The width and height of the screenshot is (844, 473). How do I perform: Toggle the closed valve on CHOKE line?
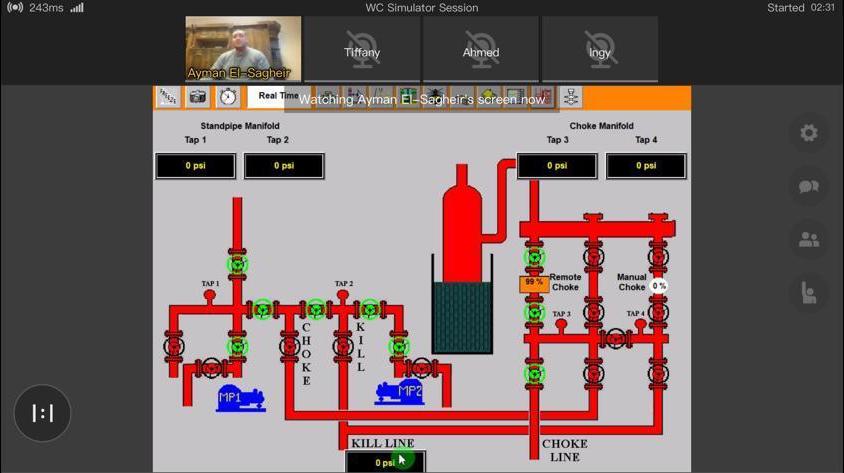(290, 347)
